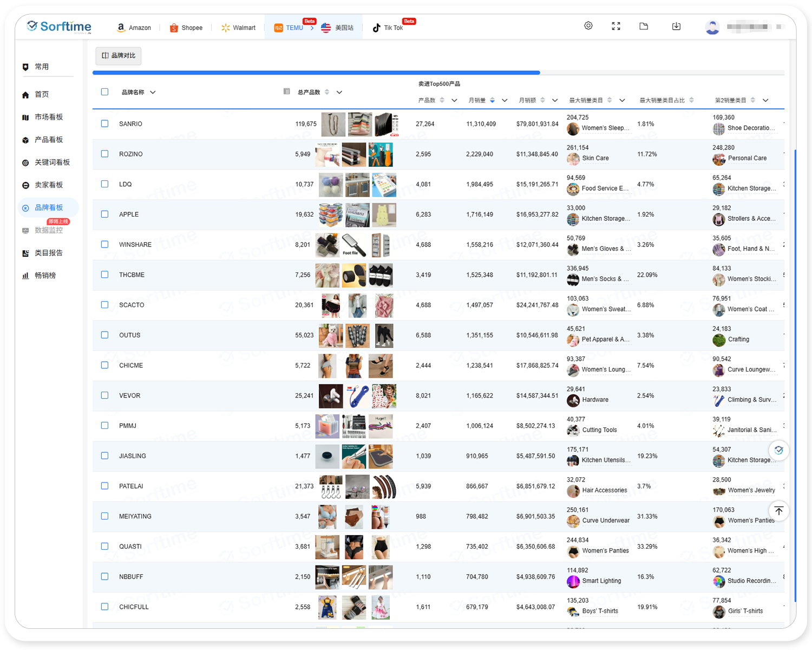This screenshot has height=650, width=812.
Task: Click the 品牌对比 button
Action: click(x=119, y=56)
